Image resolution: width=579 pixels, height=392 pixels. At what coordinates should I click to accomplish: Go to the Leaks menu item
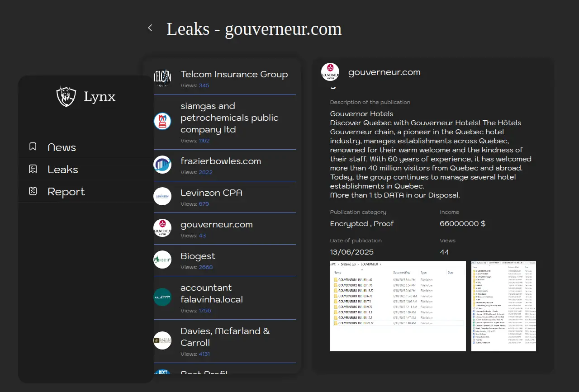tap(63, 170)
